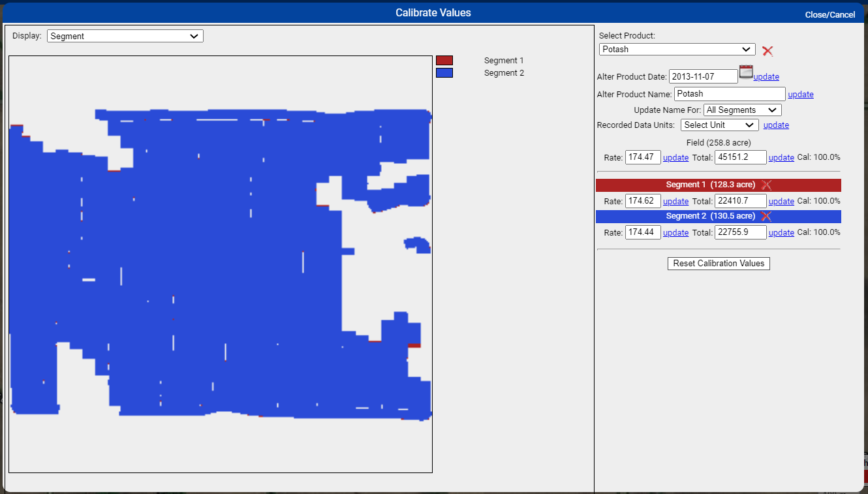The width and height of the screenshot is (868, 494).
Task: Open the Display Segment dropdown
Action: [x=125, y=37]
